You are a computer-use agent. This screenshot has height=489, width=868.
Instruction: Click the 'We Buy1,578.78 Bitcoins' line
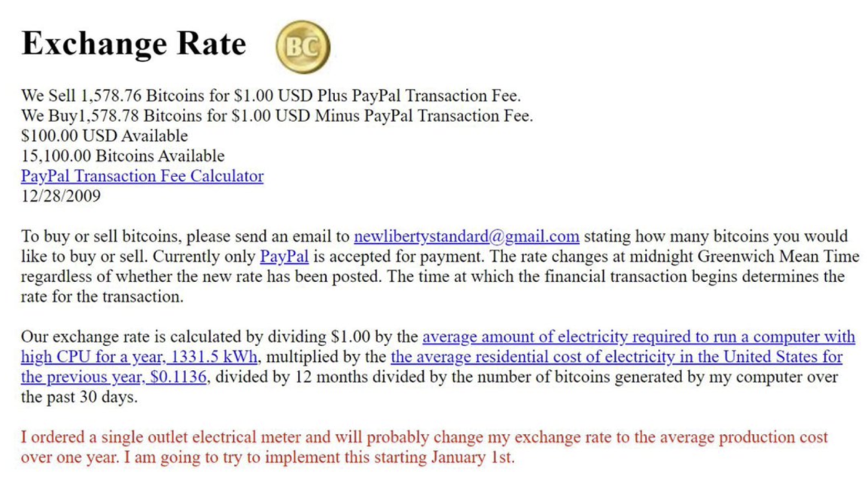click(x=276, y=117)
